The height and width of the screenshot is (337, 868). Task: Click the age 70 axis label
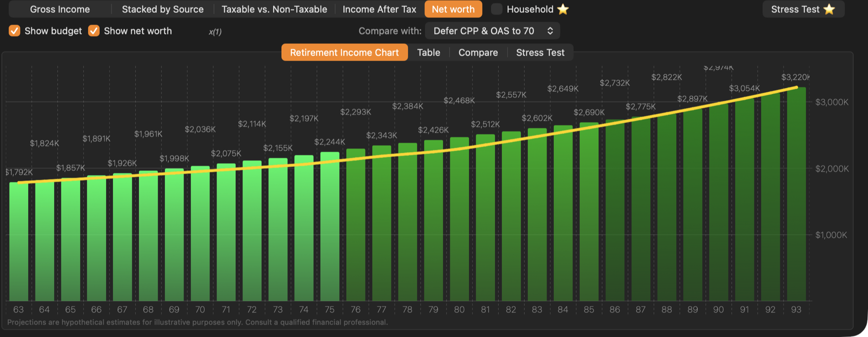(x=200, y=310)
